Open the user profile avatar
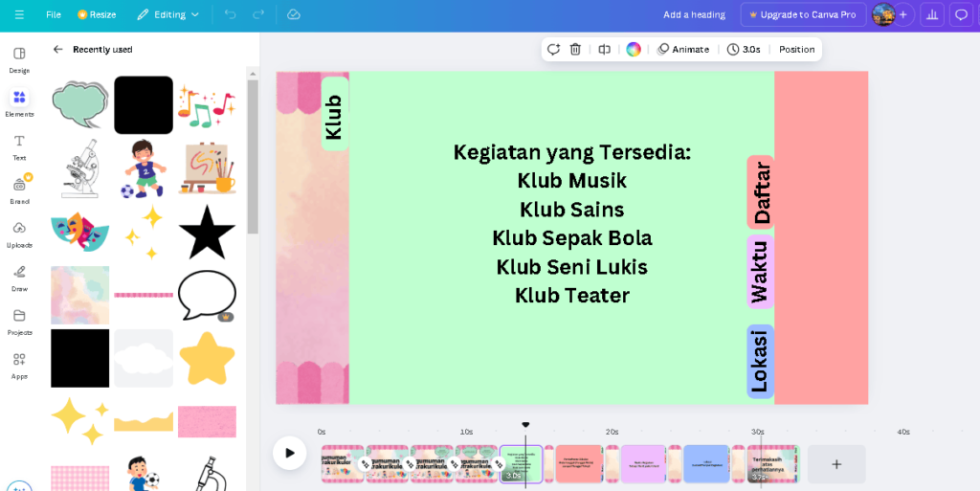The height and width of the screenshot is (491, 980). point(883,14)
